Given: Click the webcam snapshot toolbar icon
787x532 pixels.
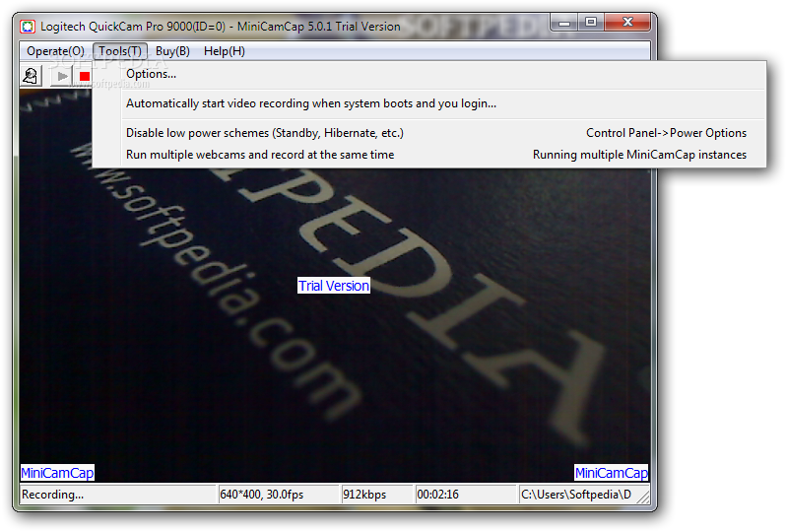Looking at the screenshot, I should pos(31,76).
